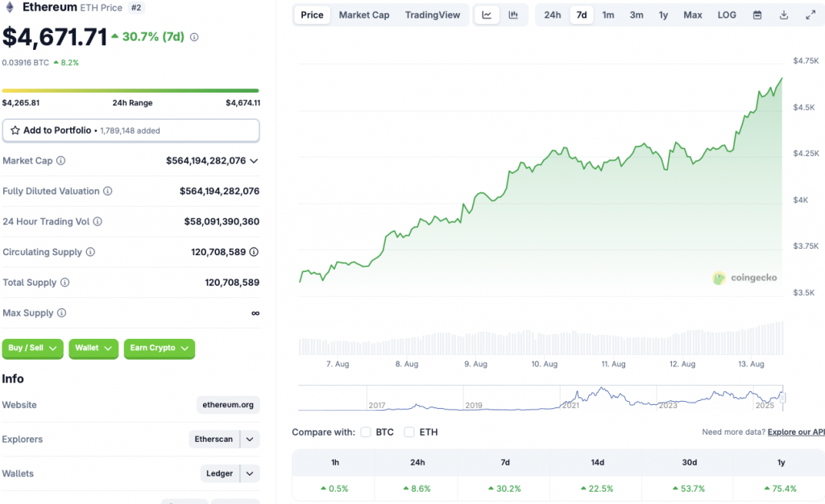Select the 7d time range
The height and width of the screenshot is (504, 825).
click(x=582, y=15)
